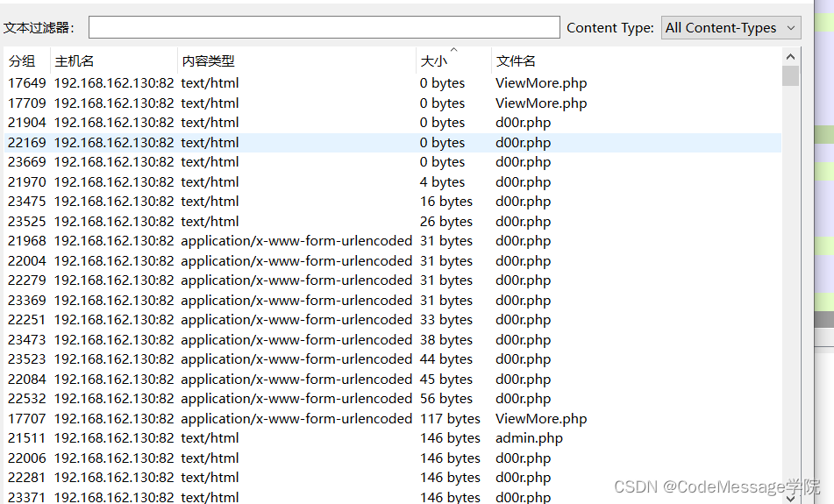The width and height of the screenshot is (834, 504).
Task: Click the Content Type label
Action: (610, 28)
